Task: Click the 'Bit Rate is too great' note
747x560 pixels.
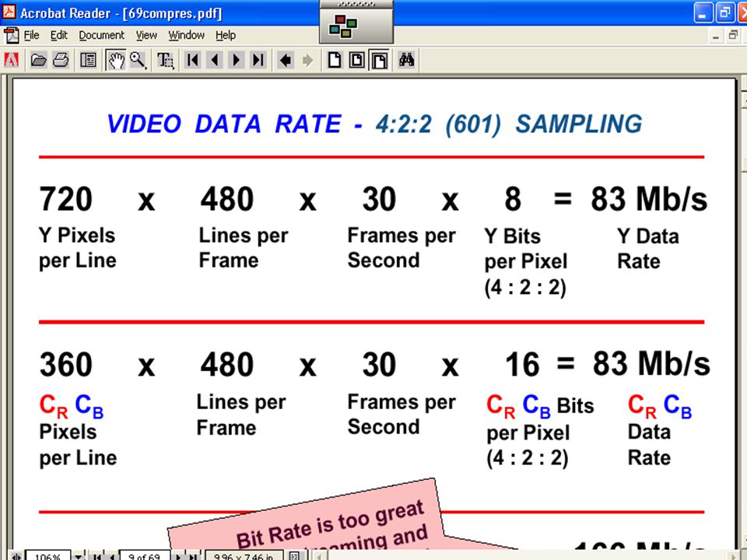Action: pos(331,525)
